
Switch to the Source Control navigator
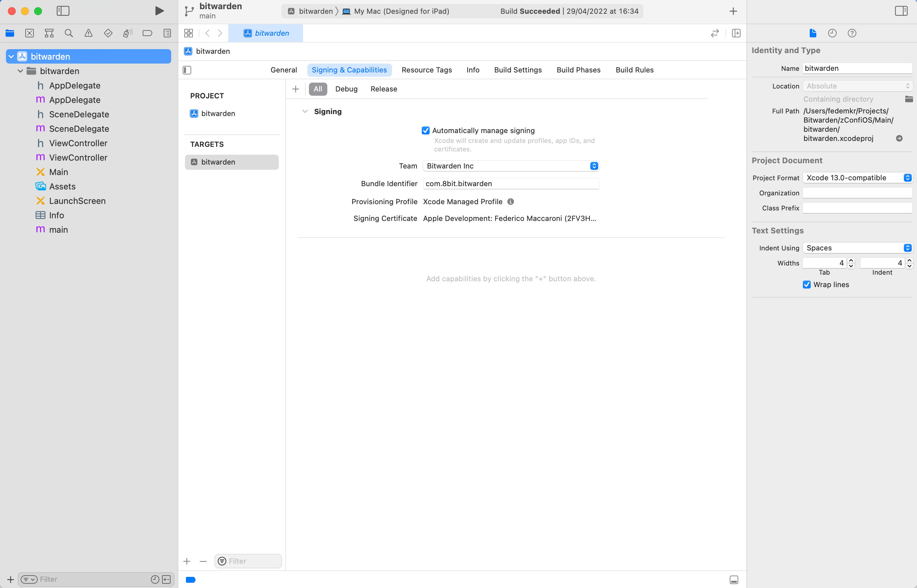coord(30,33)
